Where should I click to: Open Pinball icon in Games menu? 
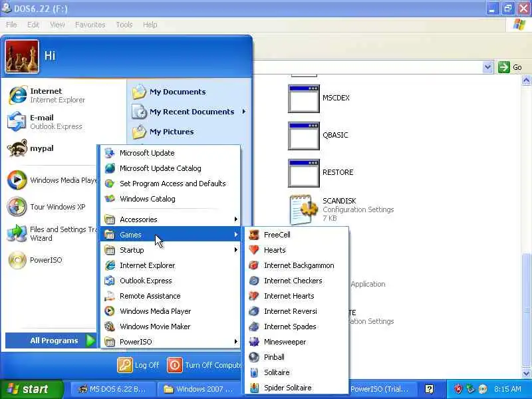[x=254, y=357]
